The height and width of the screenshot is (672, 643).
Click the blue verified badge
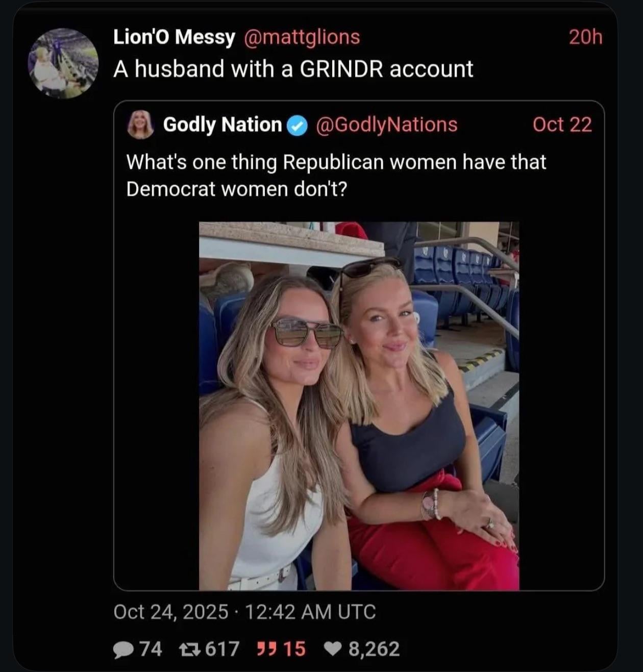coord(298,125)
